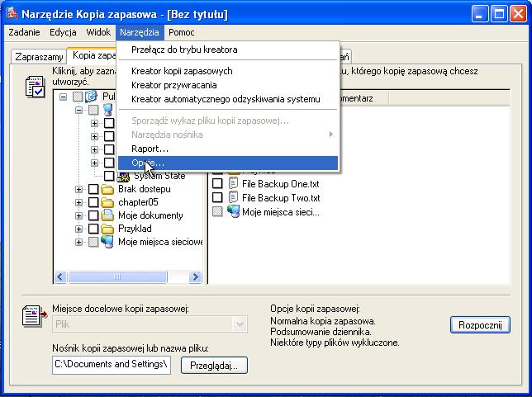Choose Przełącz do trybu kreatora

(x=228, y=50)
